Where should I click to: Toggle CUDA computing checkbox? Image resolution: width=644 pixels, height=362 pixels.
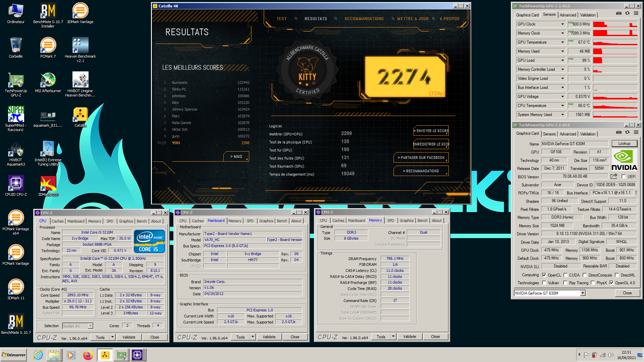pos(566,275)
